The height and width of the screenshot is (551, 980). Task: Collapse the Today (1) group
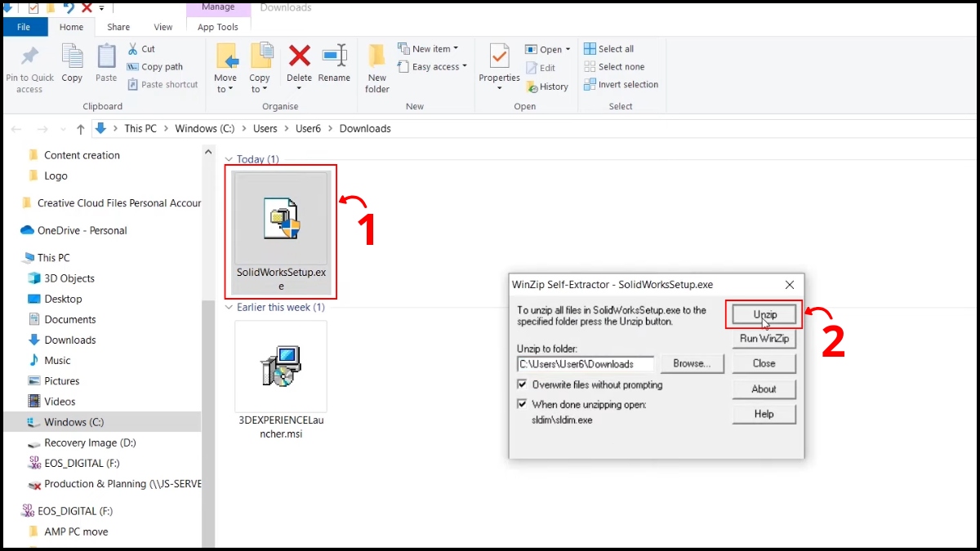[x=229, y=159]
